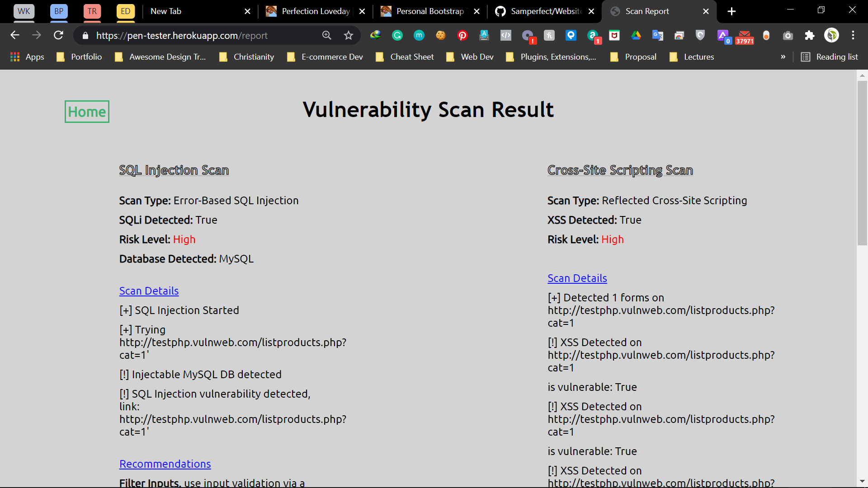The width and height of the screenshot is (868, 488).
Task: Click the Pinterest save extension
Action: click(x=462, y=35)
